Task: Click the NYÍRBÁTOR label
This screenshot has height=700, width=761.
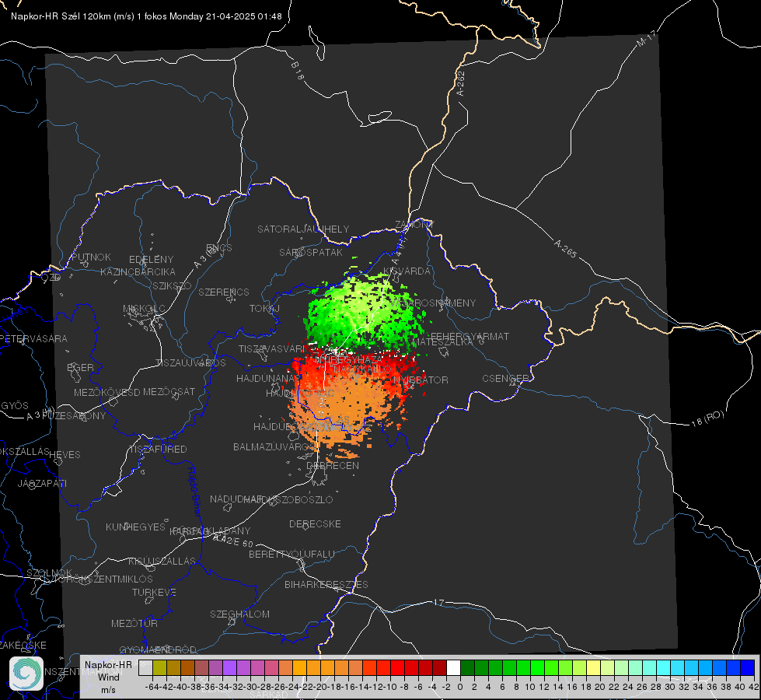Action: pos(421,380)
